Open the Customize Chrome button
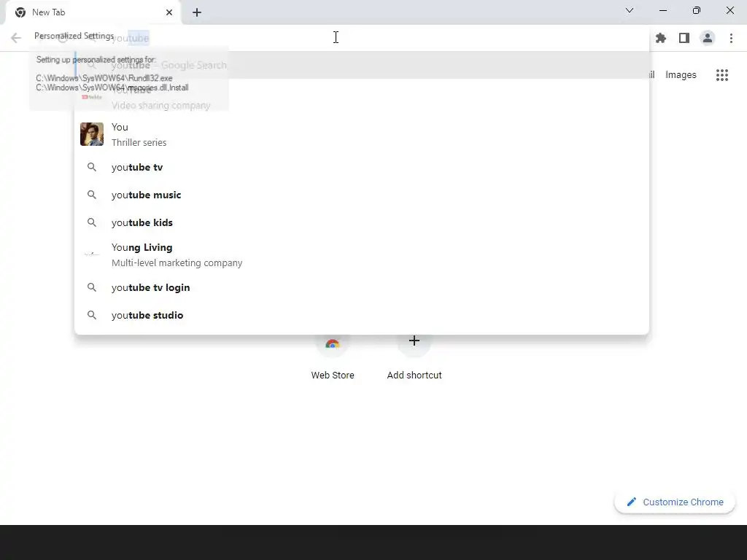The height and width of the screenshot is (560, 747). coord(675,502)
